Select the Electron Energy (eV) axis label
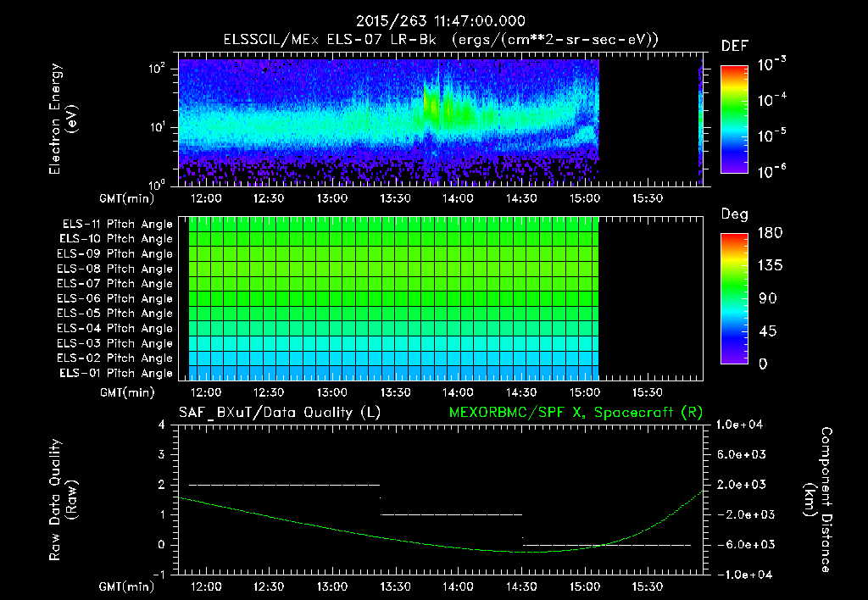Screen dimensions: 868x600 (63, 119)
